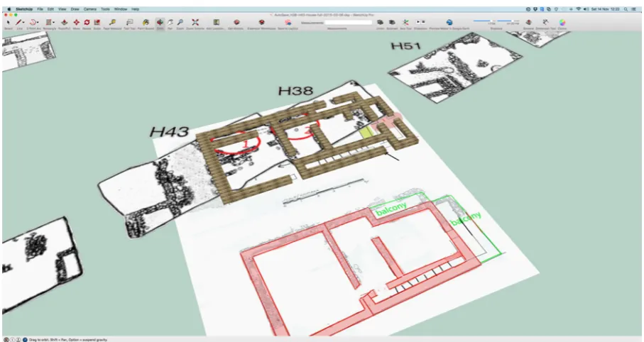
Task: Click the H51 label in the model
Action: tap(406, 45)
